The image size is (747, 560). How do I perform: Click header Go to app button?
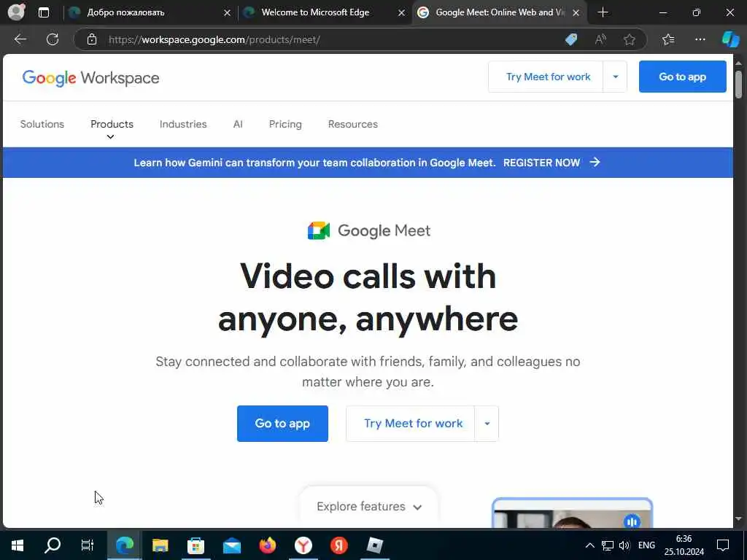tap(682, 77)
